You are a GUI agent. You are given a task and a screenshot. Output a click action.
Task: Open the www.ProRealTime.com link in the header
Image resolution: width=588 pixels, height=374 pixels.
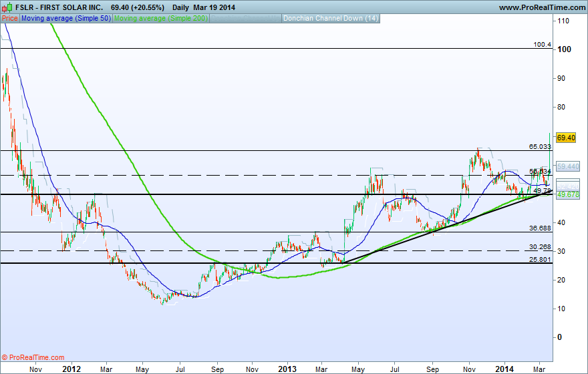click(542, 7)
